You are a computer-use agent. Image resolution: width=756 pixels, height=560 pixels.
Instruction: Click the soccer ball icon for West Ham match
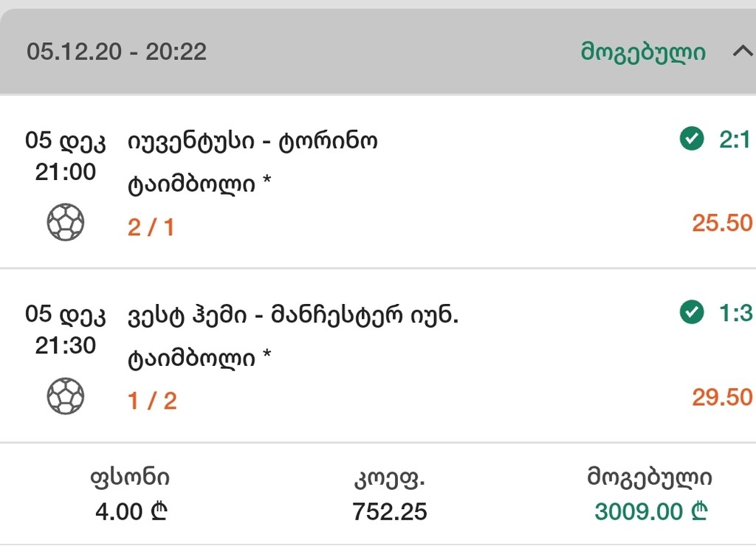(66, 396)
